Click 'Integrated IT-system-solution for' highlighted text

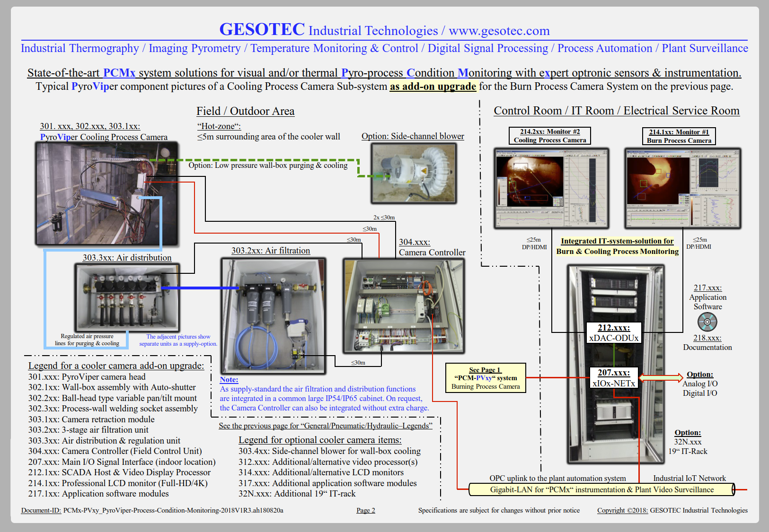(617, 241)
